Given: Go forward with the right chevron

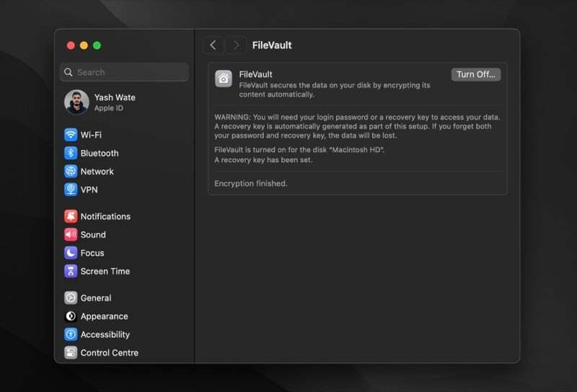Looking at the screenshot, I should point(236,45).
